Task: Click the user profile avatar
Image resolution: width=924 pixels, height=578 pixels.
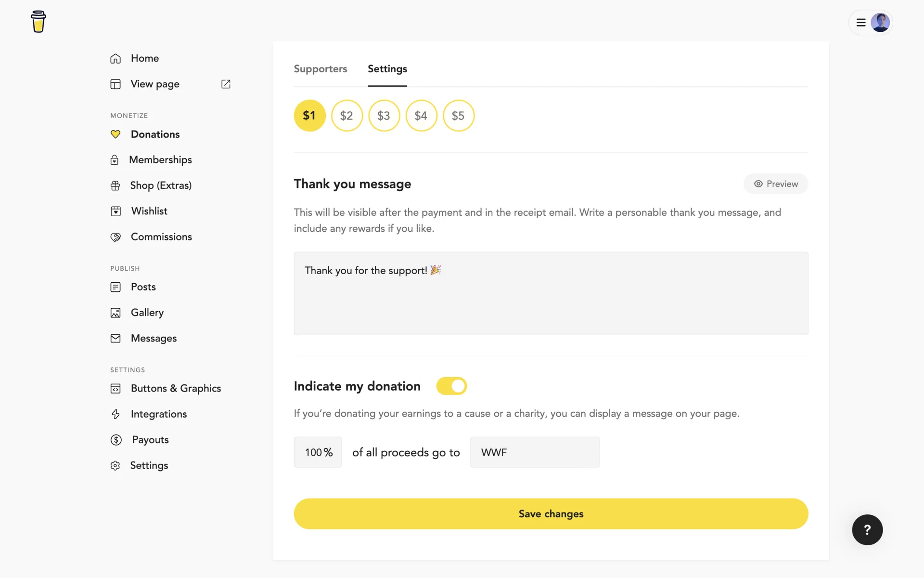Action: (x=880, y=23)
